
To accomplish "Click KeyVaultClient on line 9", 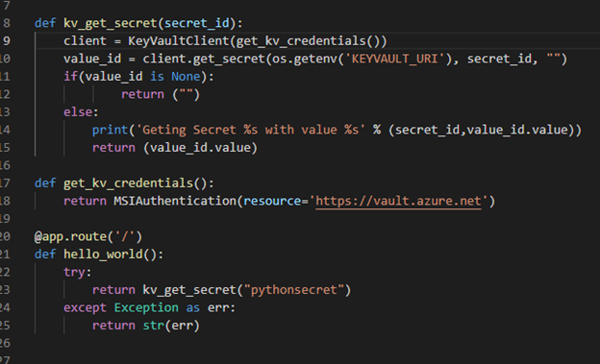I will pos(178,41).
